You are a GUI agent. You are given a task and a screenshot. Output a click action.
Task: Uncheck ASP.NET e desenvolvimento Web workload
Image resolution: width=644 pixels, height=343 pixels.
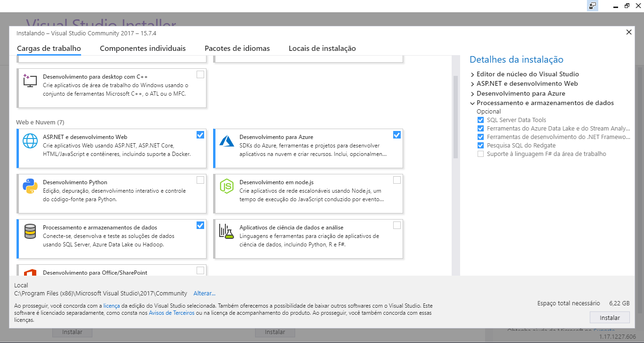200,135
